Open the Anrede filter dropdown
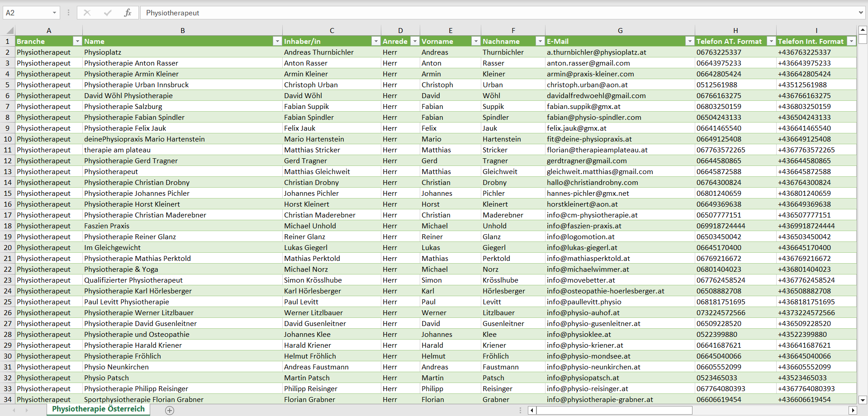Viewport: 868px width, 416px height. (x=415, y=41)
